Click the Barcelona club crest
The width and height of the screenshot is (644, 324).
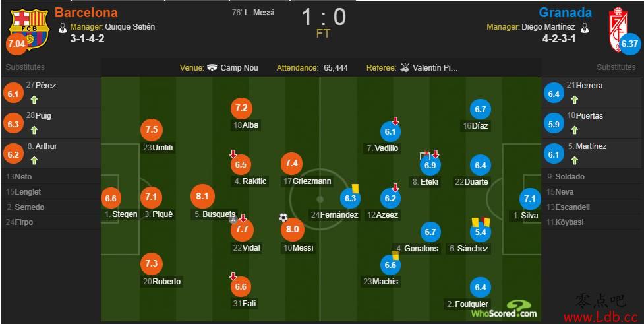click(x=30, y=28)
